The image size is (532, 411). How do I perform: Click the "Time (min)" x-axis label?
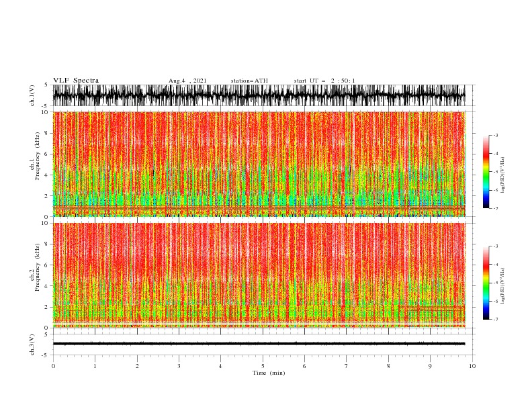pyautogui.click(x=269, y=373)
